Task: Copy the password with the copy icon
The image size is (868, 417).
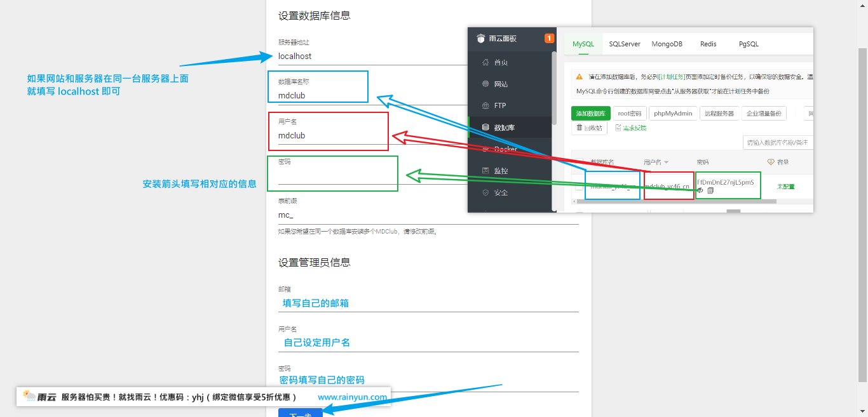Action: point(710,190)
